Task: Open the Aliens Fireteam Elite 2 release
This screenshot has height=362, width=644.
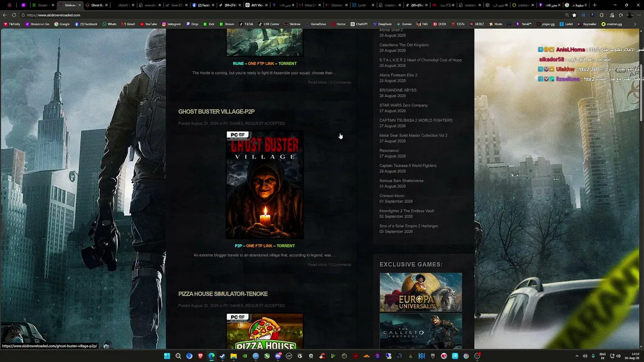Action: click(398, 75)
